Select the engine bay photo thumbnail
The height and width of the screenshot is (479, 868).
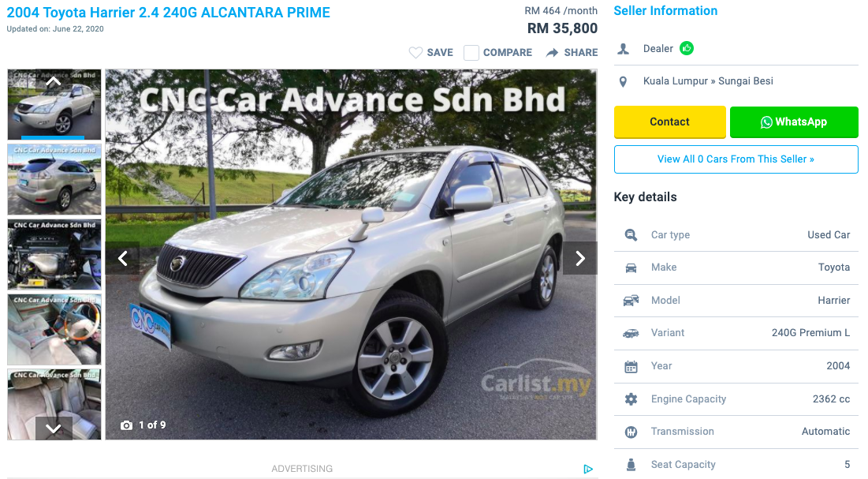(54, 254)
